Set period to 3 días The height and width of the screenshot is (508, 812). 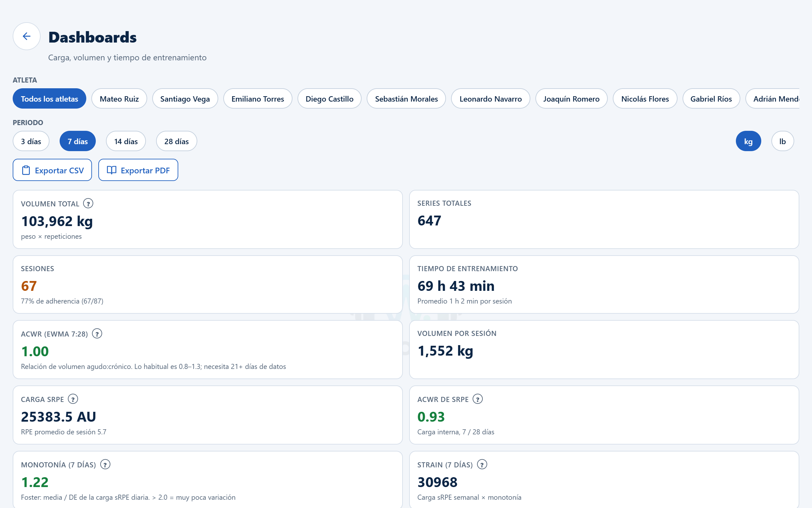[31, 141]
